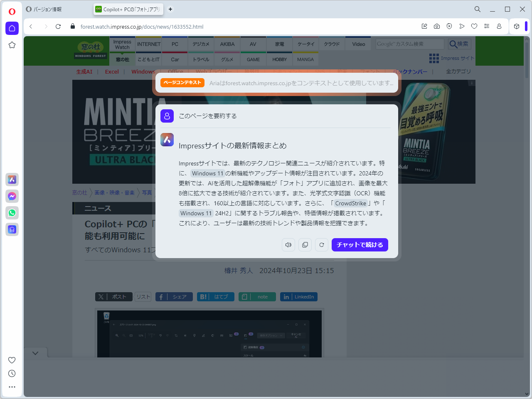The height and width of the screenshot is (399, 532).
Task: Expand the down chevron near the article
Action: pyautogui.click(x=35, y=352)
